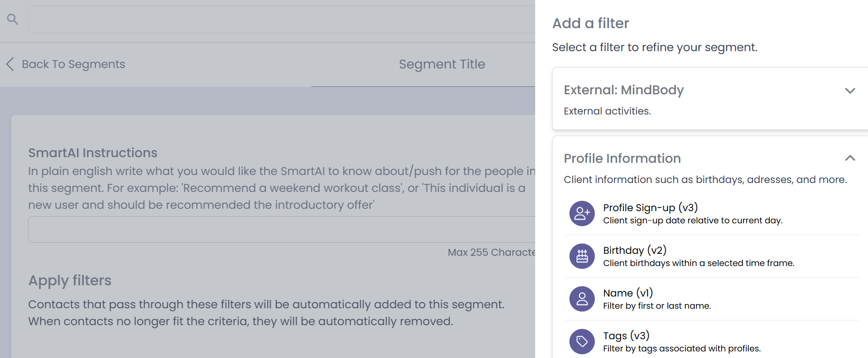The width and height of the screenshot is (868, 358).
Task: Click the External: MindBody section header
Action: (x=623, y=90)
